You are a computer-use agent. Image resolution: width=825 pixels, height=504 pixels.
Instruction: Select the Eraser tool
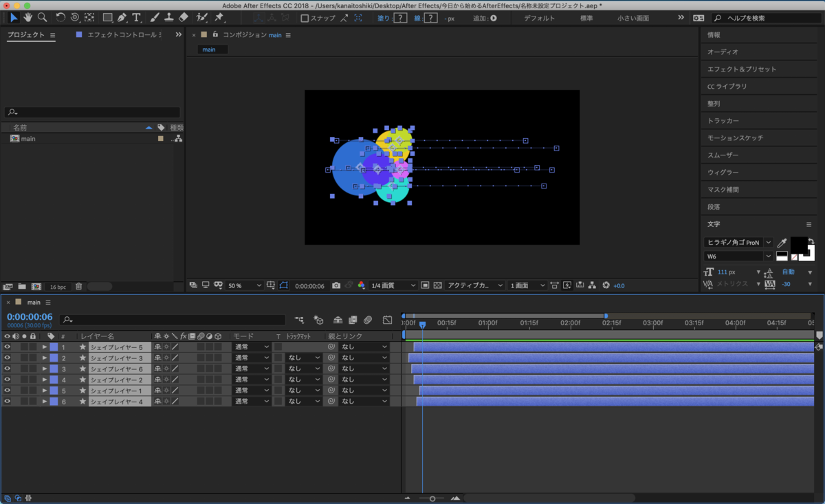click(x=183, y=17)
